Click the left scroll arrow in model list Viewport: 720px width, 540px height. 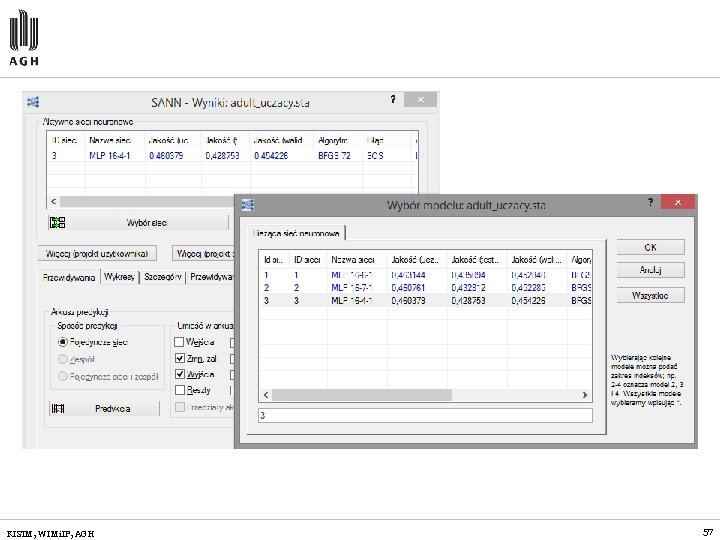pyautogui.click(x=266, y=395)
